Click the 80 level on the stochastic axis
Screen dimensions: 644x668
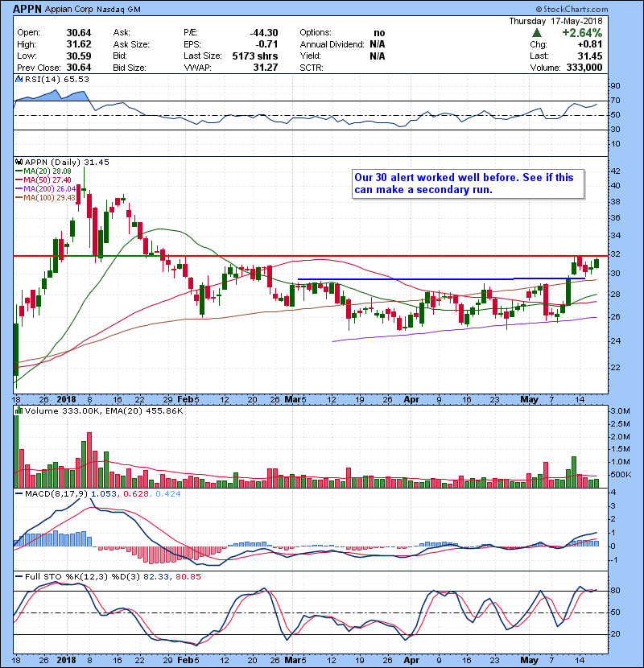pyautogui.click(x=616, y=591)
